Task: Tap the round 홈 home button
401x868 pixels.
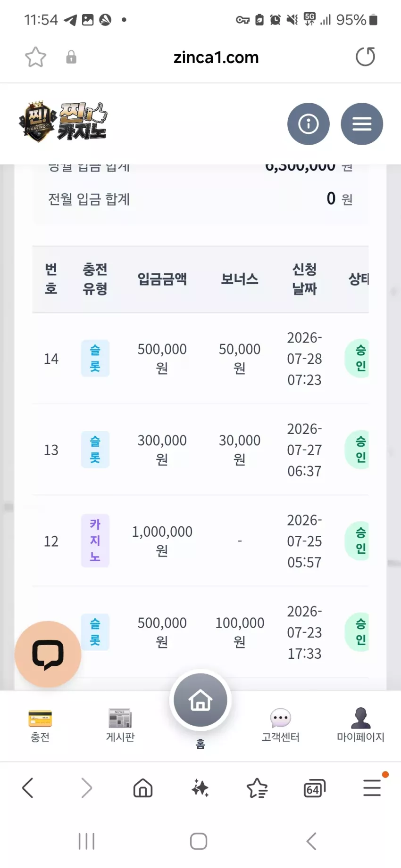Action: [200, 700]
